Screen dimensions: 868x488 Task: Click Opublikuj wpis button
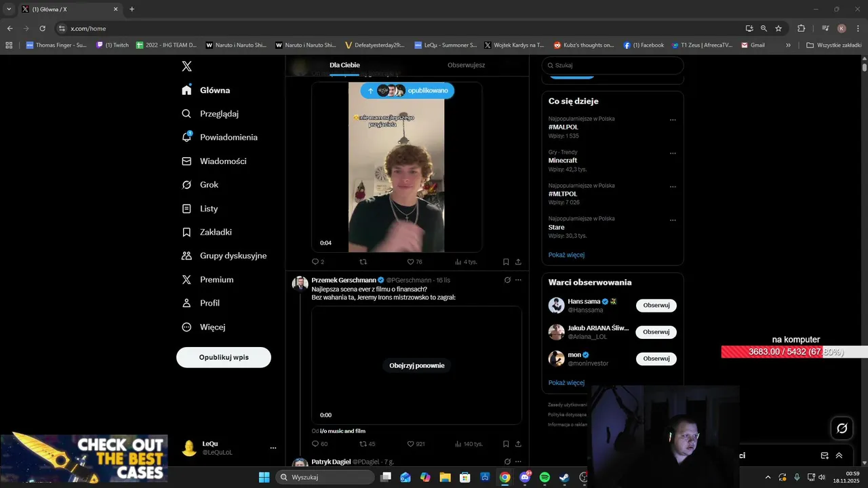[224, 357]
